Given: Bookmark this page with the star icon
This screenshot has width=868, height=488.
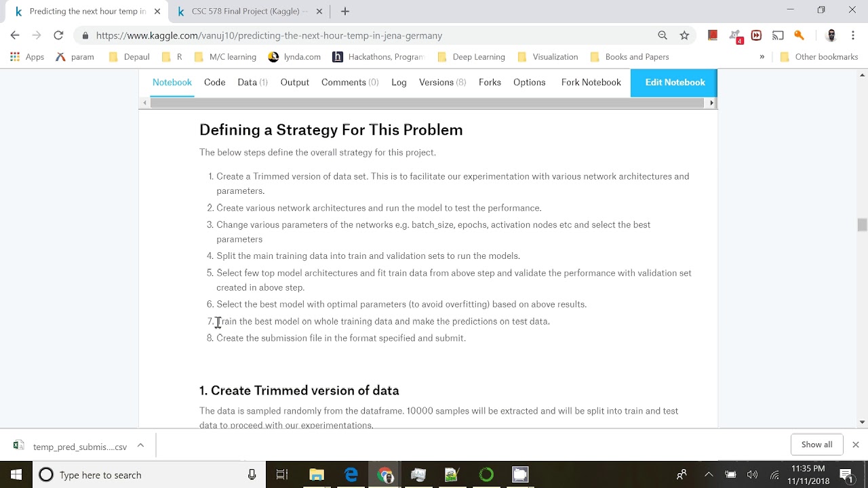Looking at the screenshot, I should (684, 35).
